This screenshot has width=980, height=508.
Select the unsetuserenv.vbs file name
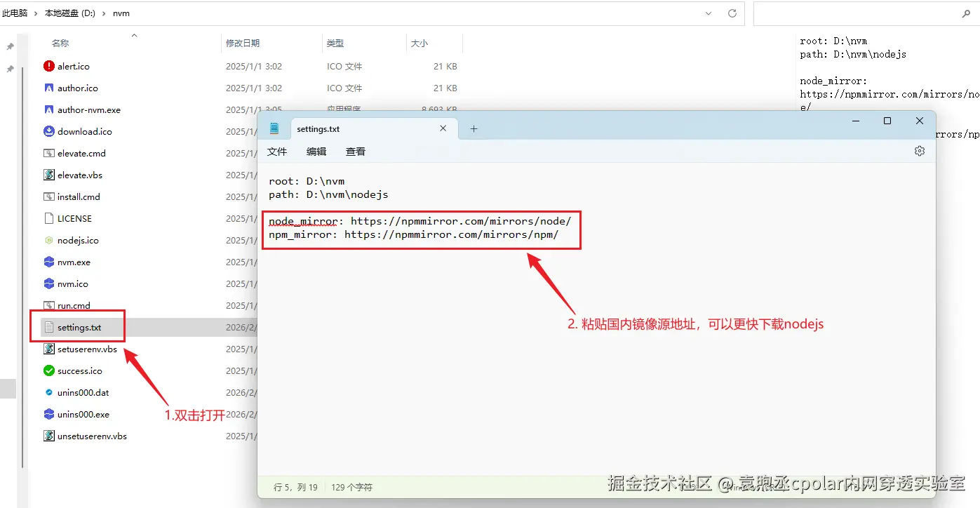(x=92, y=436)
